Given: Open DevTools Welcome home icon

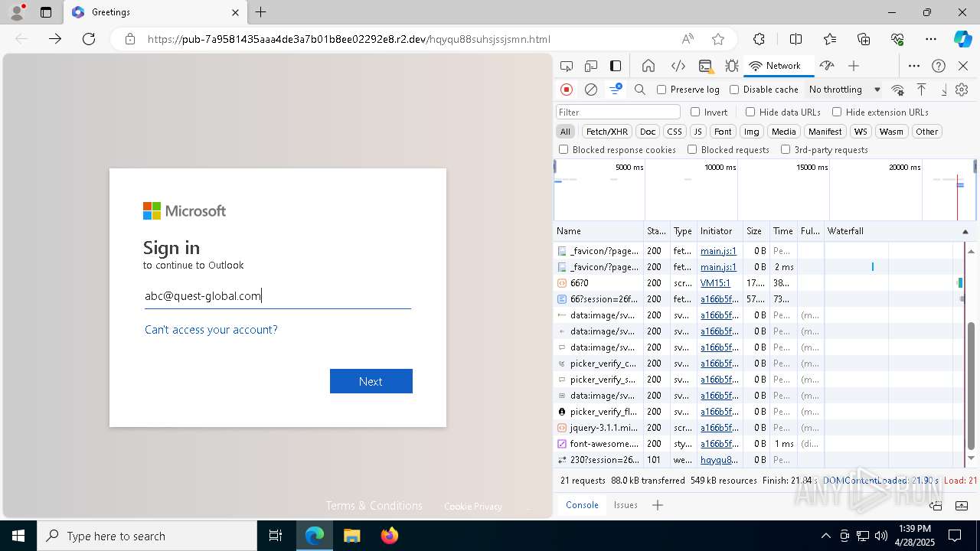Looking at the screenshot, I should 648,66.
